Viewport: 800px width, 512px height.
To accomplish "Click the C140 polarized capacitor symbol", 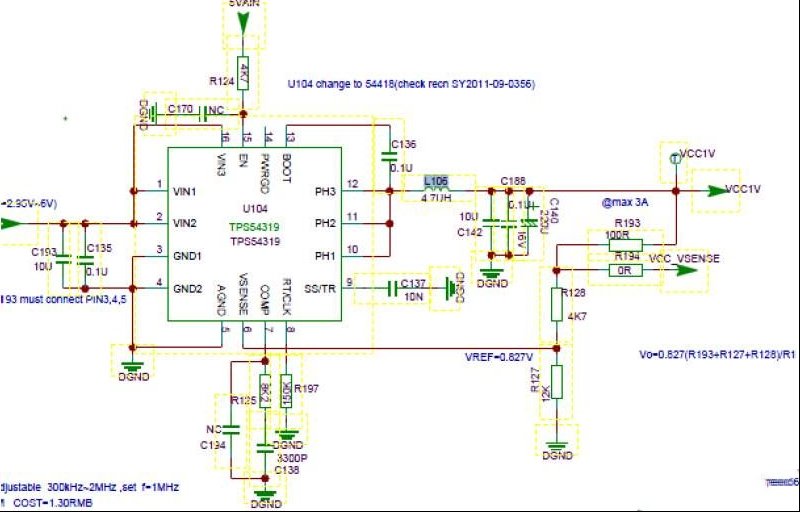I will coord(529,223).
